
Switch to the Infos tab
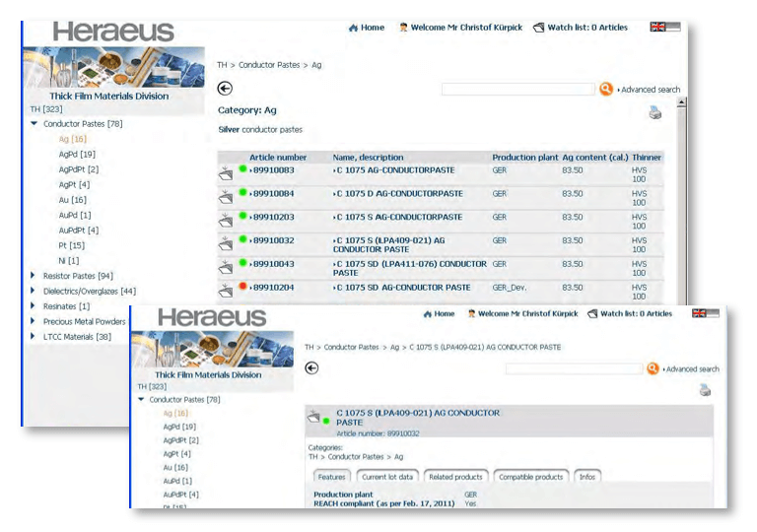[x=587, y=477]
